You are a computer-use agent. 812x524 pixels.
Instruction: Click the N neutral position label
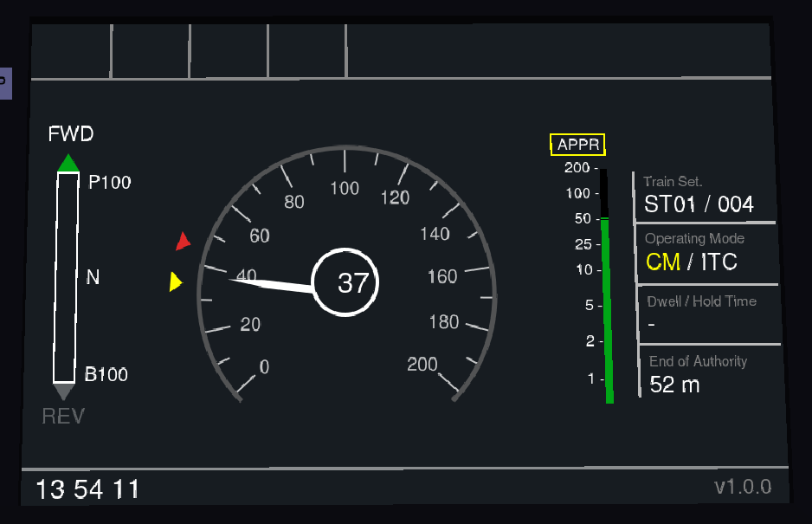coord(93,278)
